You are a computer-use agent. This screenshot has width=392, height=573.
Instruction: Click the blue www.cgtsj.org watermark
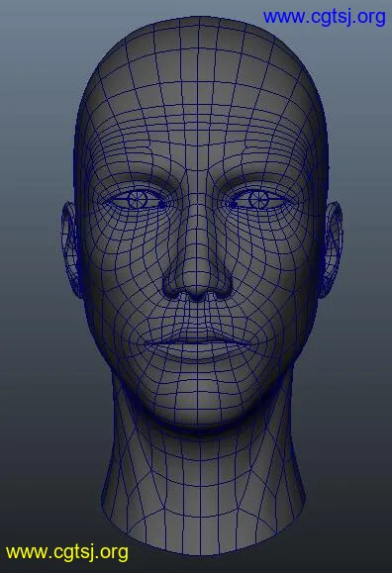[324, 17]
